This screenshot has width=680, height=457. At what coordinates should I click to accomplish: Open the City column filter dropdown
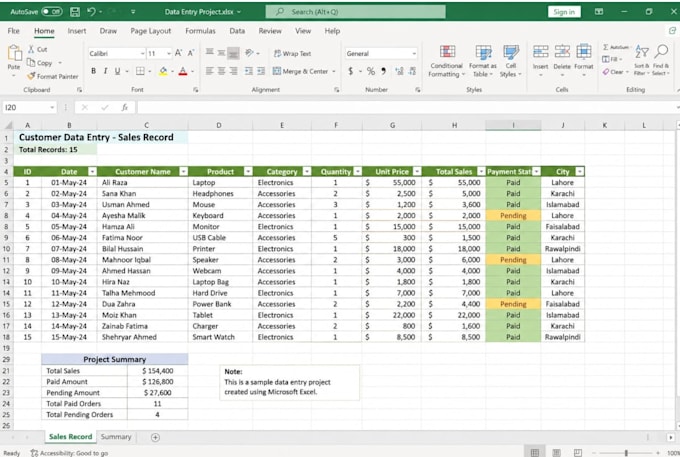580,172
